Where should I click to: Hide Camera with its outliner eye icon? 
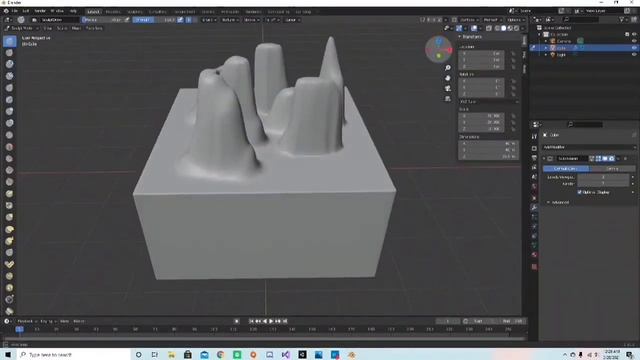pyautogui.click(x=634, y=41)
